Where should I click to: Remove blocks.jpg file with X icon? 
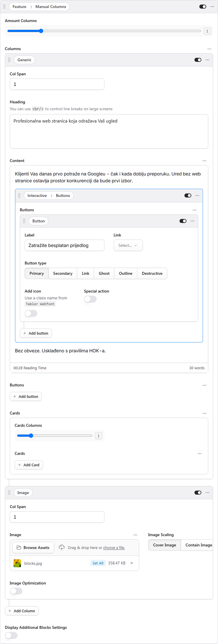point(132,563)
